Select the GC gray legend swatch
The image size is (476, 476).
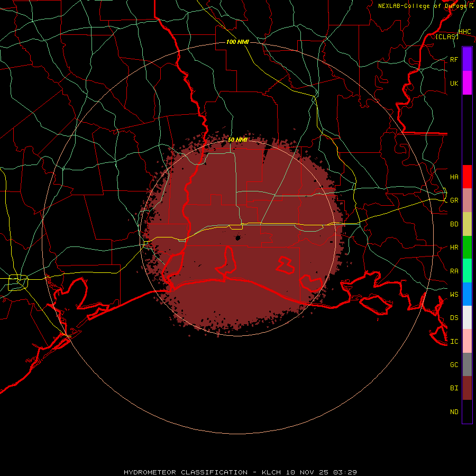(467, 364)
